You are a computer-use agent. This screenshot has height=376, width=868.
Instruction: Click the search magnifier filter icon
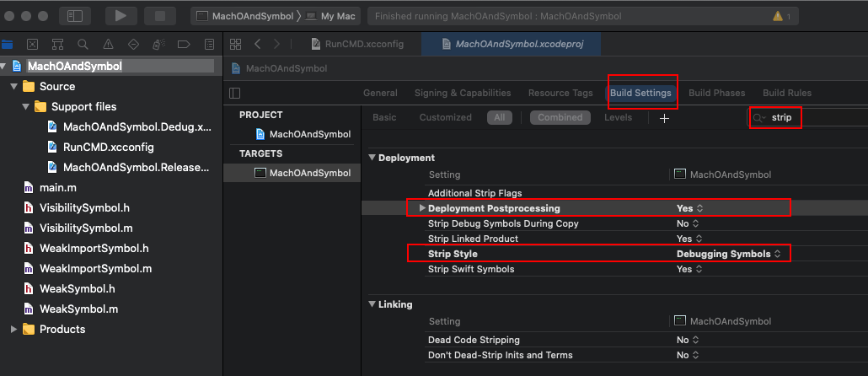(x=759, y=118)
